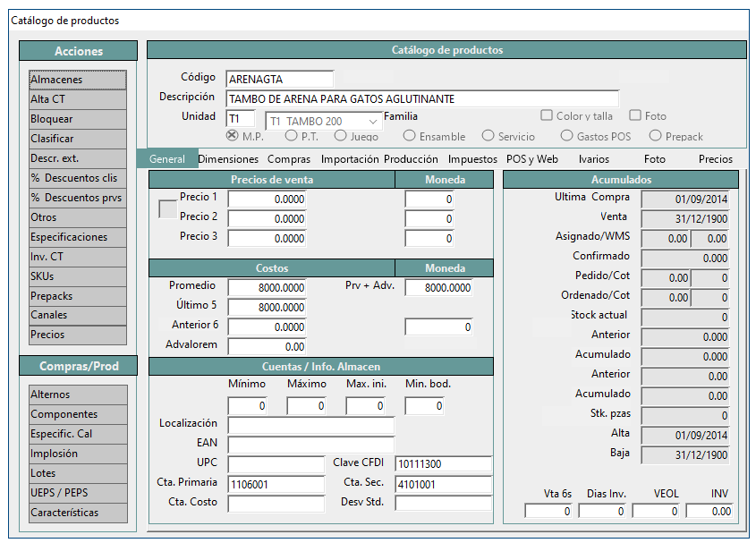Click the Precio 1 value field
The image size is (756, 543).
click(x=268, y=199)
